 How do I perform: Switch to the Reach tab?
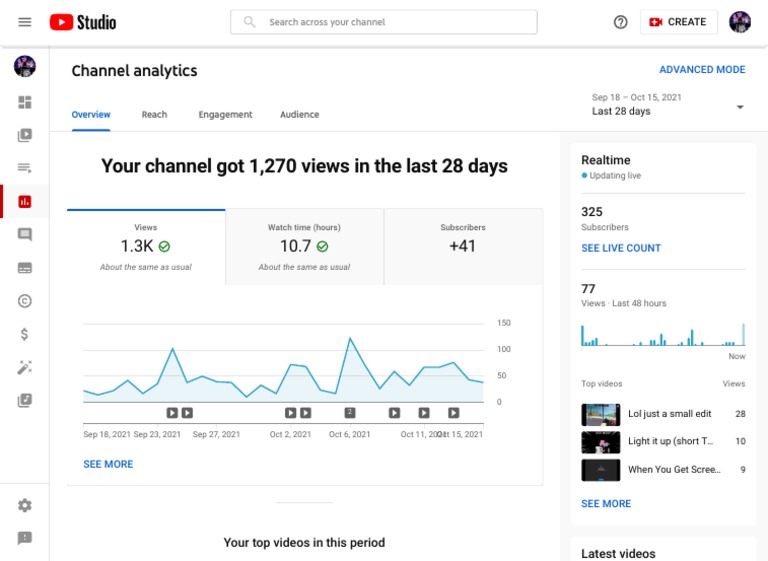coord(154,115)
